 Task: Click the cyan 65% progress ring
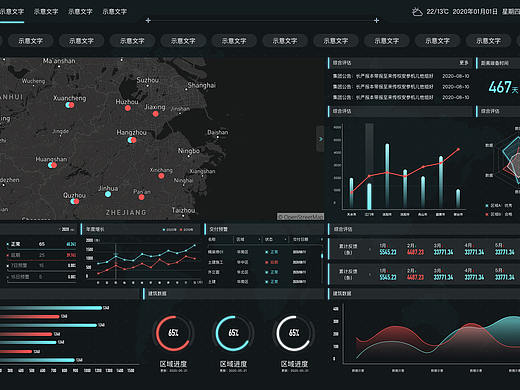tap(233, 333)
